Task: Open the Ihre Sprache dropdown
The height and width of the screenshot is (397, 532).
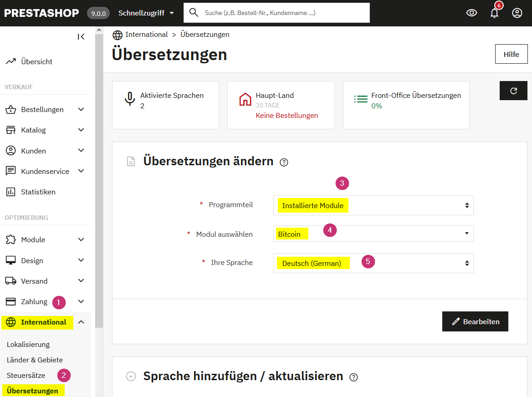Action: tap(373, 263)
